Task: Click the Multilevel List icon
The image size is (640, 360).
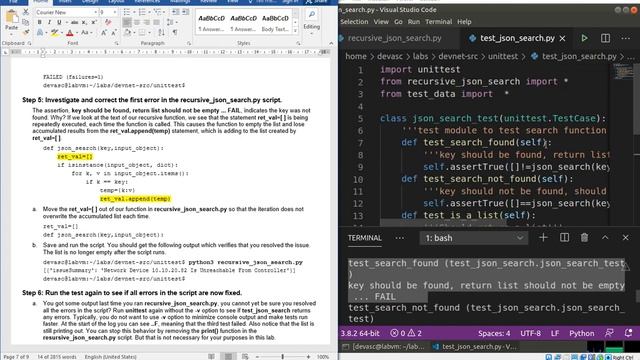Action: (x=157, y=12)
